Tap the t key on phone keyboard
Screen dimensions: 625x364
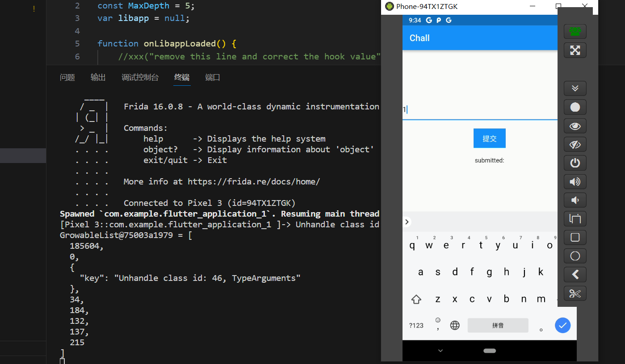coord(481,245)
